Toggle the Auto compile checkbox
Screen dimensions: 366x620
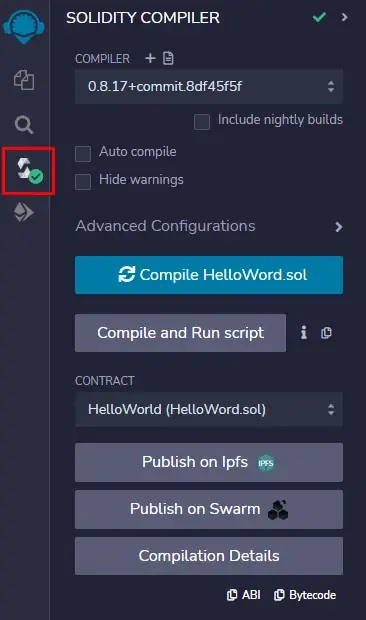83,154
